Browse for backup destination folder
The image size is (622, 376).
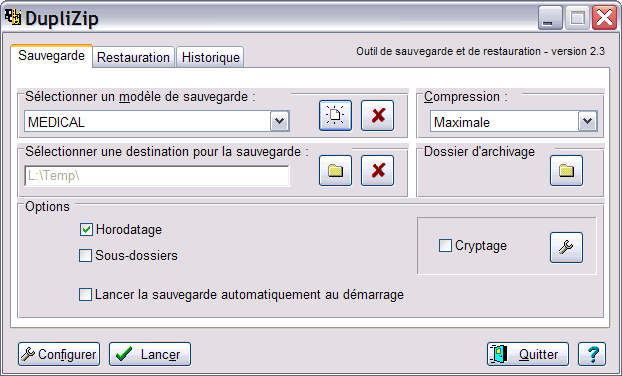(x=335, y=171)
